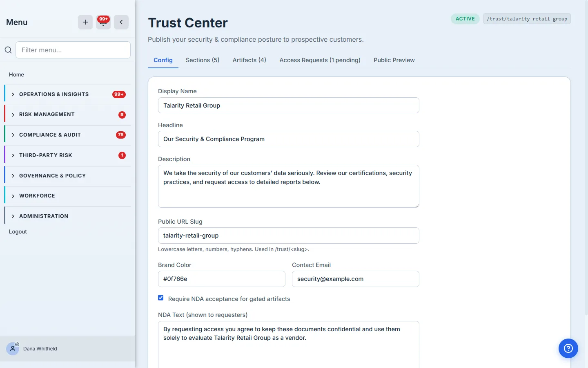Click the Dana Whitfield user name
Viewport: 588px width, 368px height.
pyautogui.click(x=40, y=349)
